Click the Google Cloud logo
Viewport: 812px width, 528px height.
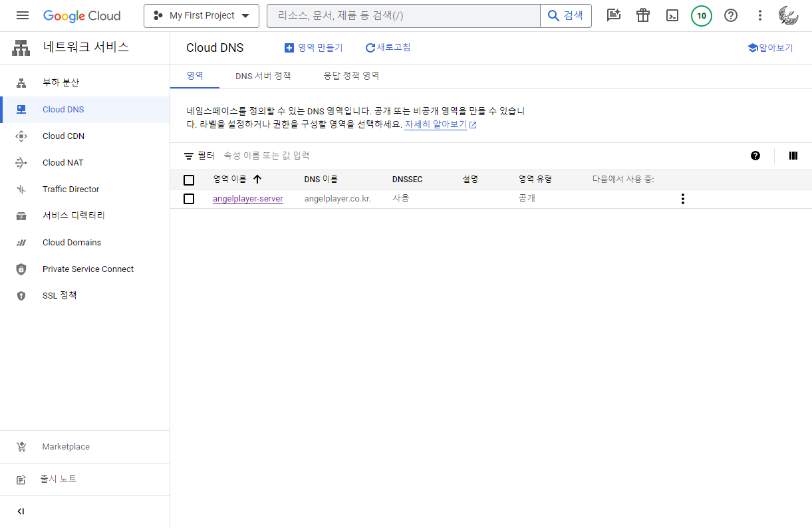(82, 15)
